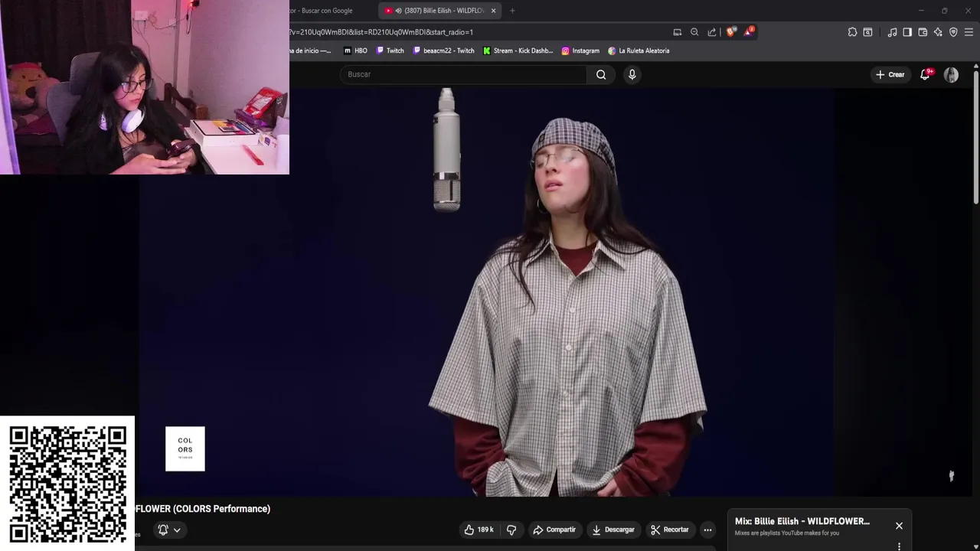980x551 pixels.
Task: Open the Brave Wallet icon
Action: tap(923, 32)
